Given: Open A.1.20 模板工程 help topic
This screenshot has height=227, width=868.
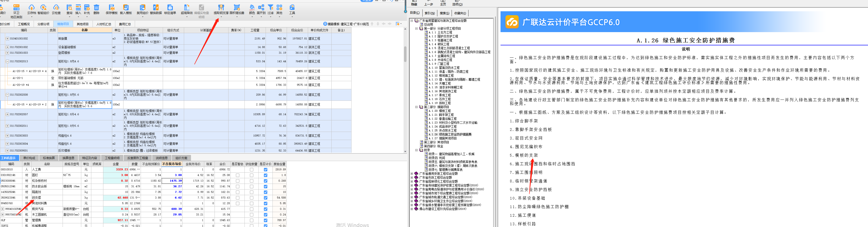Looking at the screenshot, I should click(440, 111).
